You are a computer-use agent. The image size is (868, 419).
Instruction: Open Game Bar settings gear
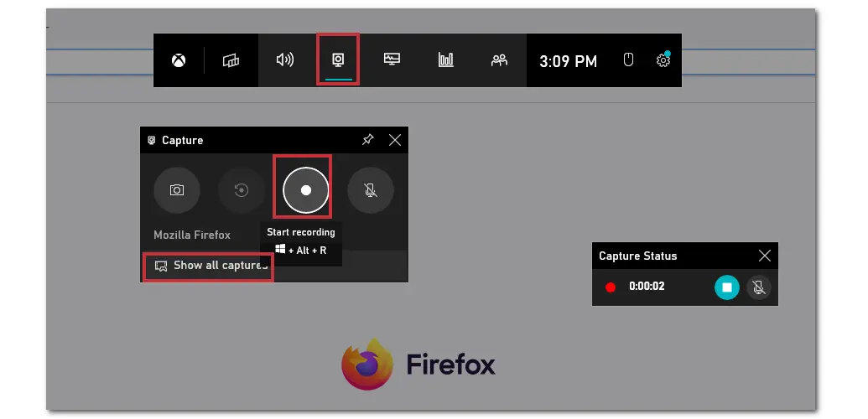[x=663, y=60]
